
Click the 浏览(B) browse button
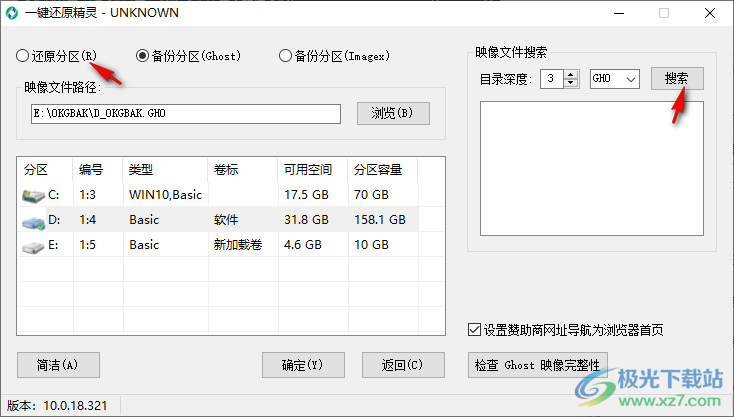393,113
